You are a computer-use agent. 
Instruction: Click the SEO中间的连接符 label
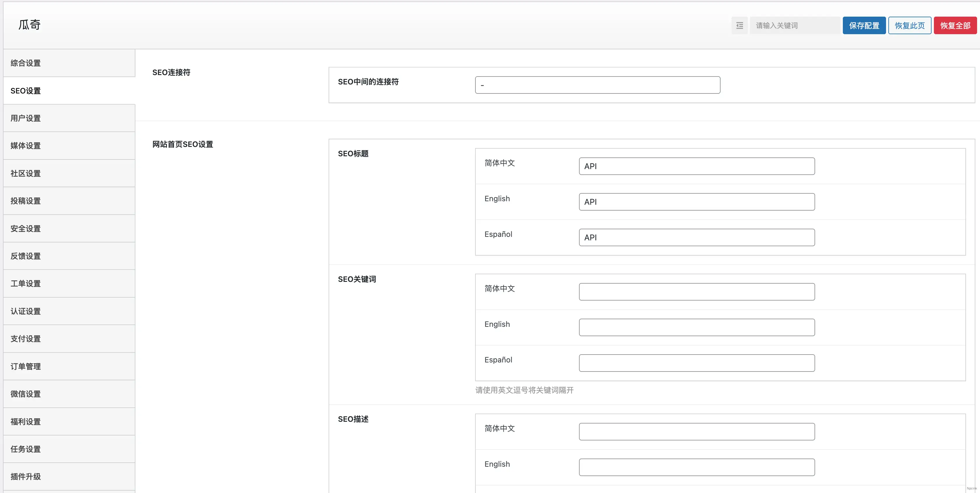[x=368, y=82]
